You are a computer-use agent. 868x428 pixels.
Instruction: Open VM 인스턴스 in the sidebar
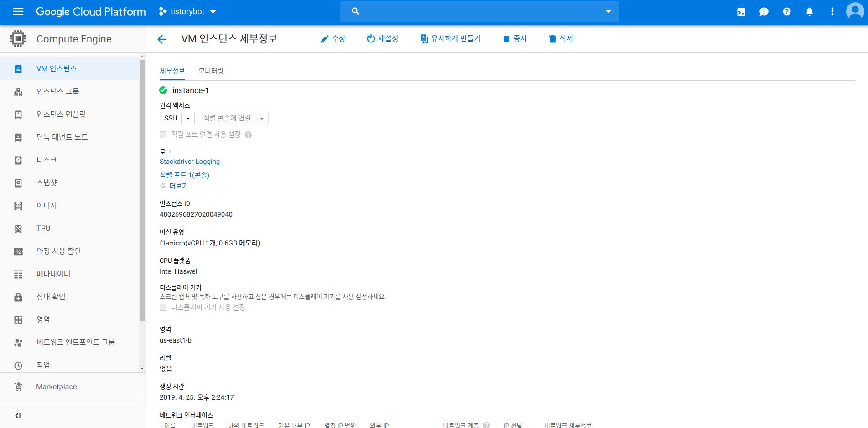pyautogui.click(x=69, y=69)
